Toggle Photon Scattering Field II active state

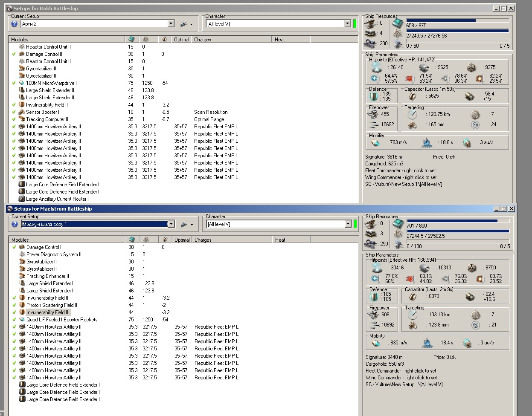(15, 305)
